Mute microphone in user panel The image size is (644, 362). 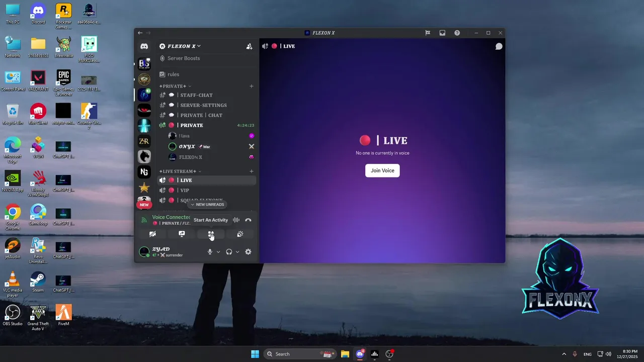click(210, 252)
